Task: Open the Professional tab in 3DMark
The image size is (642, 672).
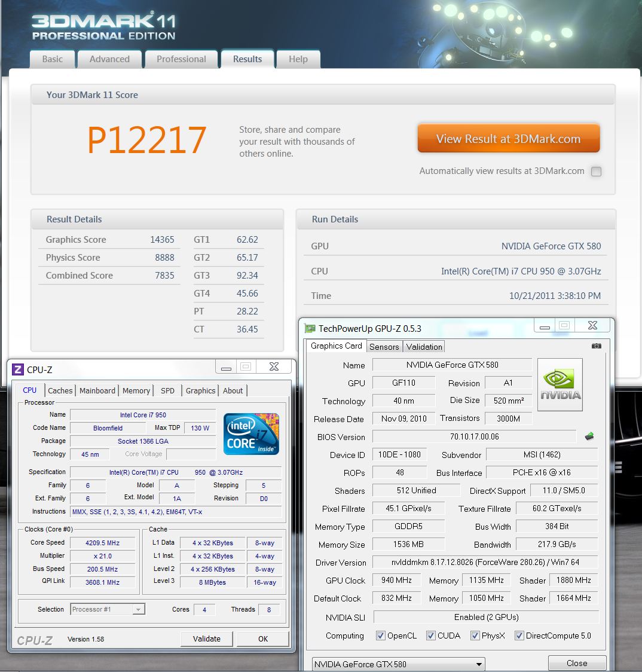Action: [181, 59]
